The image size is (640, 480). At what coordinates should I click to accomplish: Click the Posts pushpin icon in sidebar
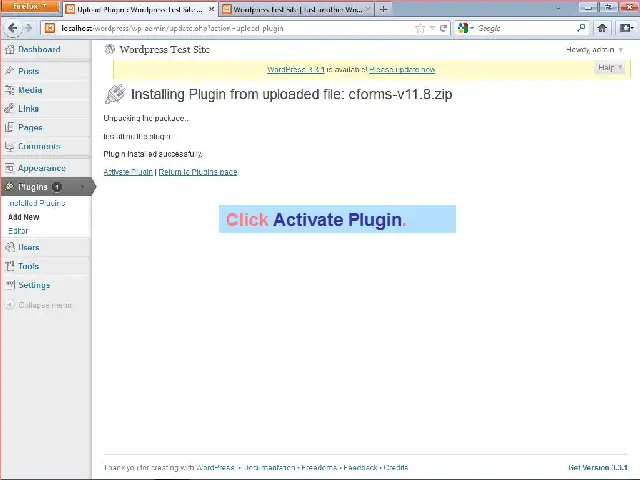click(x=9, y=71)
